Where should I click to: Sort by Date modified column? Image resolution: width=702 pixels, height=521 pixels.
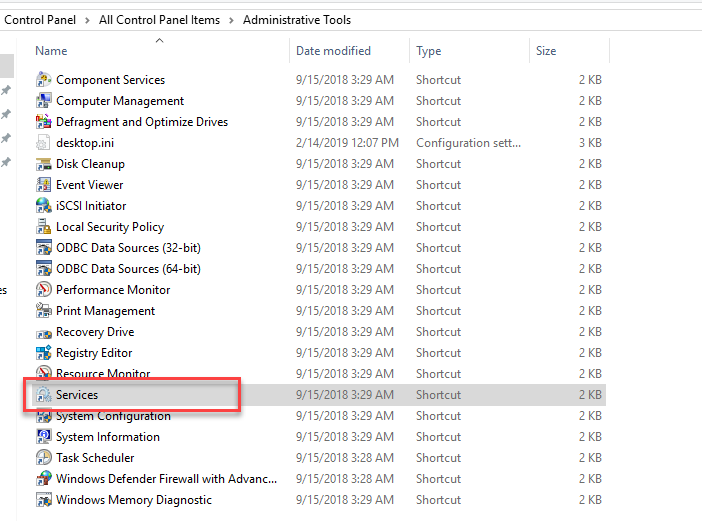tap(333, 51)
